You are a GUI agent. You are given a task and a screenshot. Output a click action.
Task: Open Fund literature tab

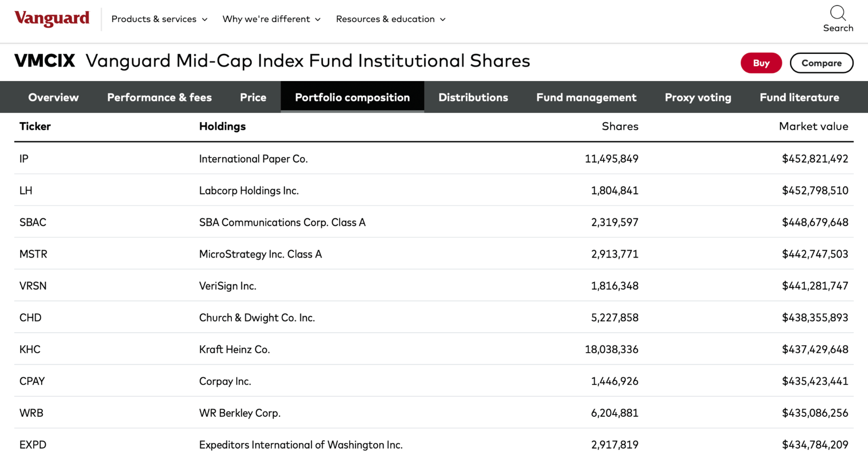pyautogui.click(x=799, y=97)
